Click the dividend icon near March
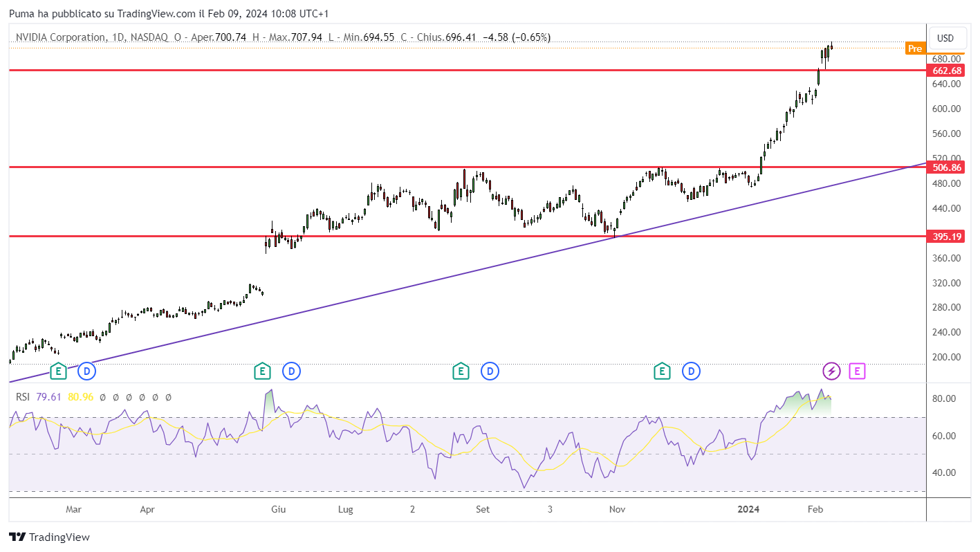This screenshot has height=552, width=980. pos(86,371)
